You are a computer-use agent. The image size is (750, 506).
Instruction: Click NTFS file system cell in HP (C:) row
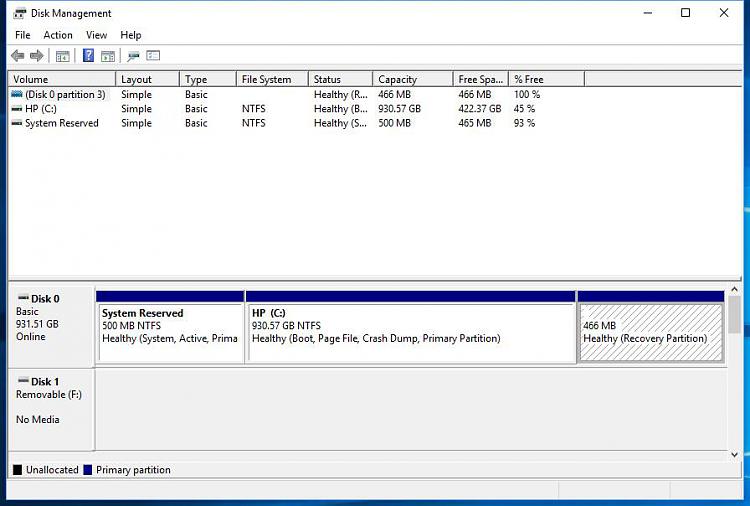pyautogui.click(x=254, y=109)
